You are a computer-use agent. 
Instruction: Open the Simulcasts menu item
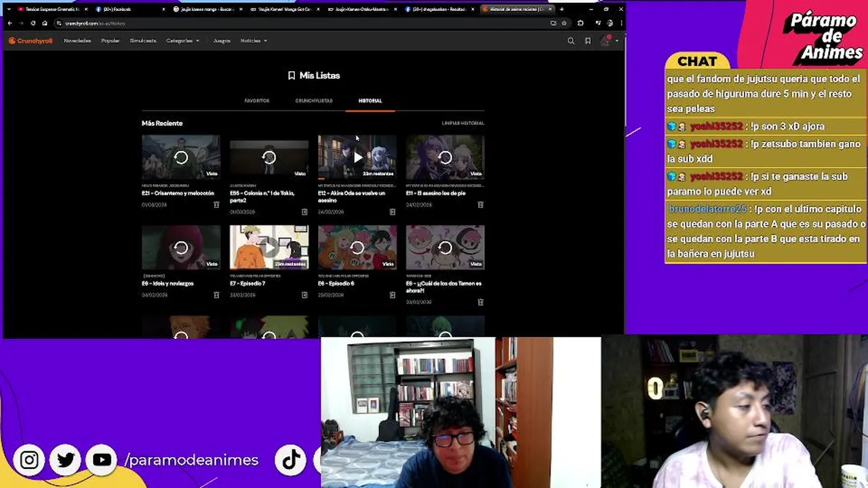pyautogui.click(x=143, y=41)
